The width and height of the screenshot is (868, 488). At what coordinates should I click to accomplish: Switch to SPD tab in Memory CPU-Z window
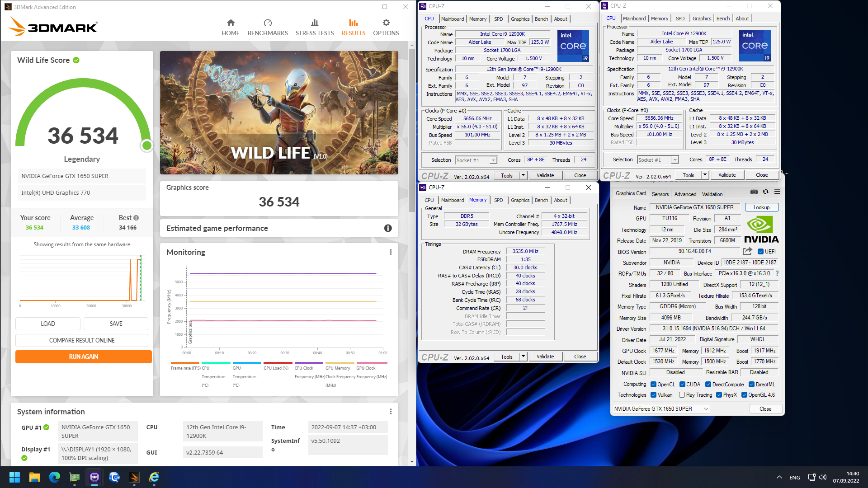tap(498, 200)
